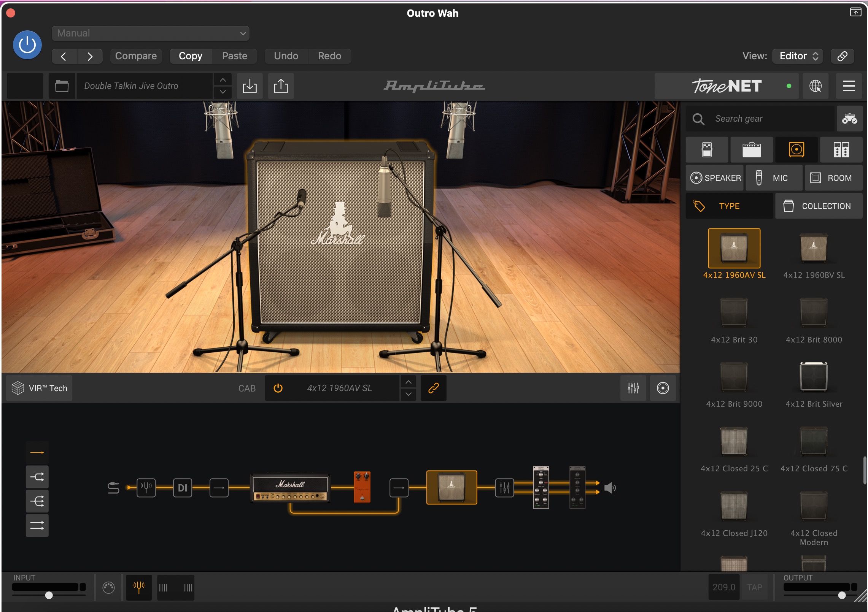Step cab model up with chevron

[x=408, y=382]
